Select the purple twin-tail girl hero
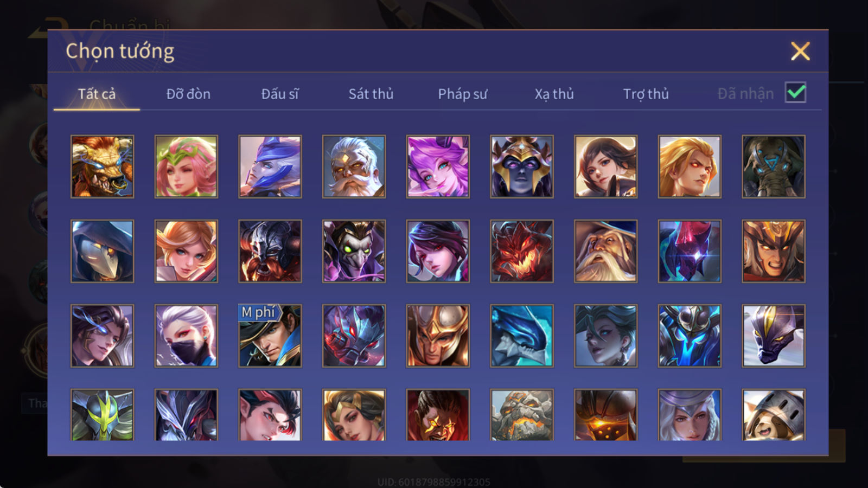The height and width of the screenshot is (488, 868). tap(438, 166)
